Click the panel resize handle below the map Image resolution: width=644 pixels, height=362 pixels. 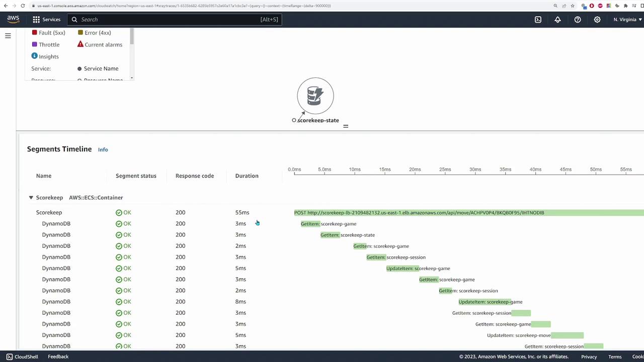[x=346, y=126]
